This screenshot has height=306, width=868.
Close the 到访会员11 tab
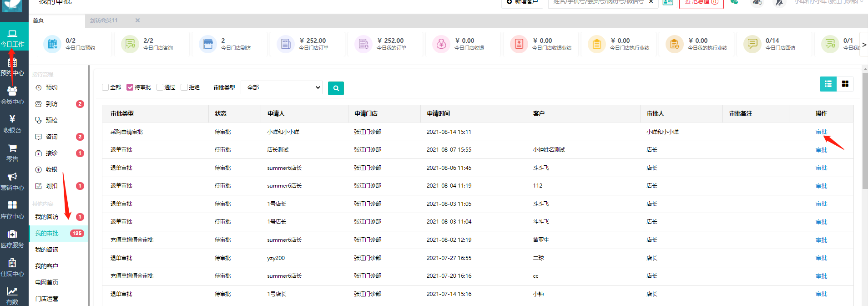point(137,20)
